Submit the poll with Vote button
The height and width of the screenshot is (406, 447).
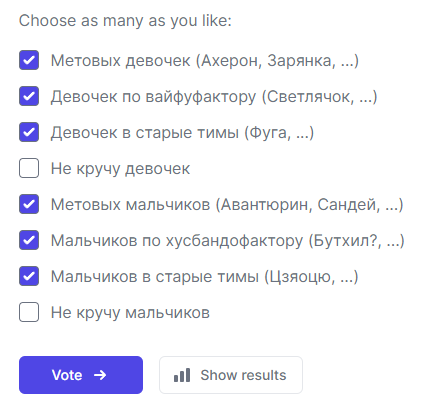pyautogui.click(x=81, y=375)
